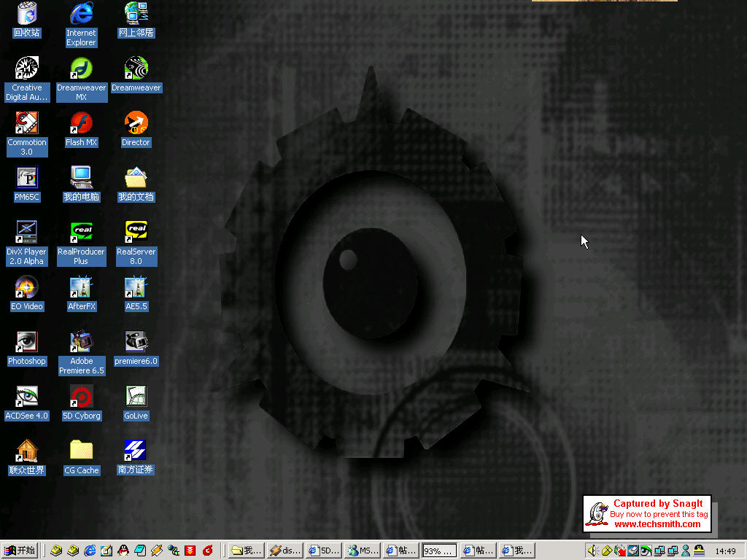Open the ACDSee 4.0 shortcut

[x=26, y=396]
